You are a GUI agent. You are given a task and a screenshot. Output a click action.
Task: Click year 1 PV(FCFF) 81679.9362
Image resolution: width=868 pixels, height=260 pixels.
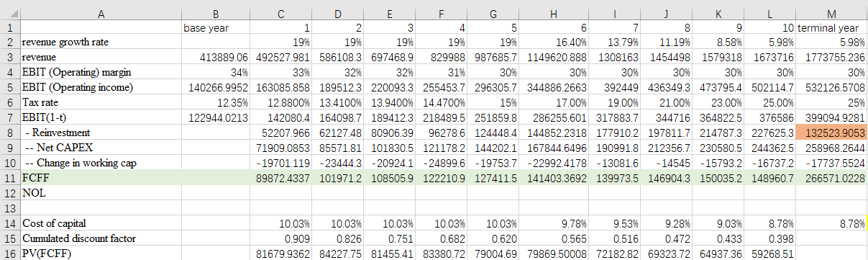coord(281,254)
